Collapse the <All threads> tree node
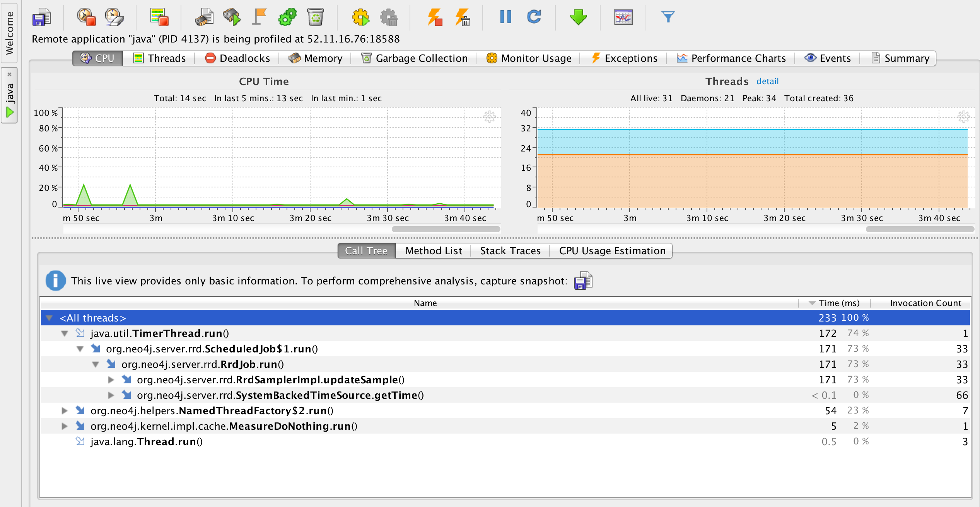 [49, 318]
